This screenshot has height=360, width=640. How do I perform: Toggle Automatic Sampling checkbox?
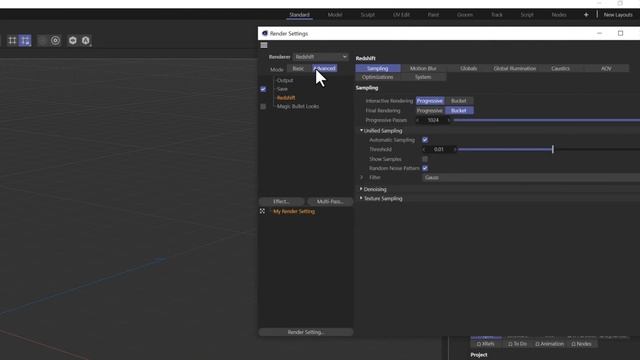click(x=425, y=140)
